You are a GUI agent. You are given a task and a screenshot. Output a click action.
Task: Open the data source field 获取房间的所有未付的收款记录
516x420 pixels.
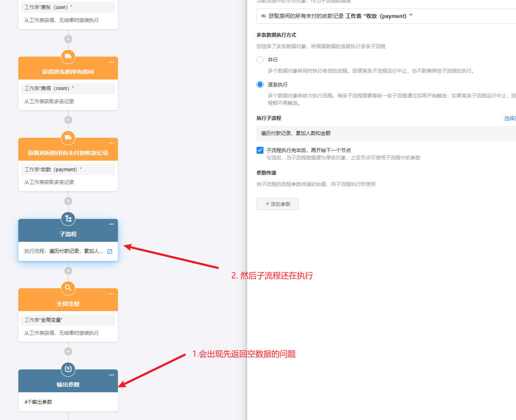pos(386,16)
